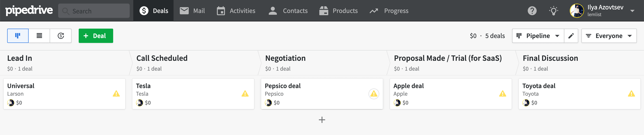Click the warning icon on the Apple deal
Screen dimensions: 644x135
click(503, 94)
